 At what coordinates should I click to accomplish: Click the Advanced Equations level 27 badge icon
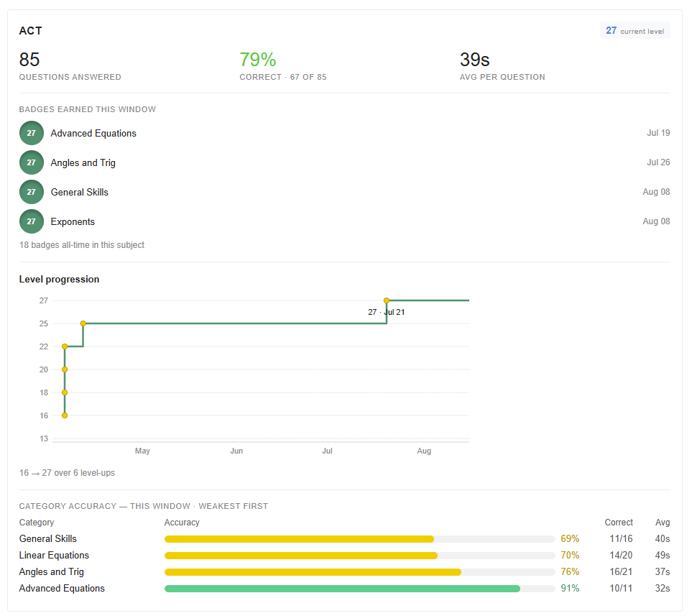click(32, 133)
